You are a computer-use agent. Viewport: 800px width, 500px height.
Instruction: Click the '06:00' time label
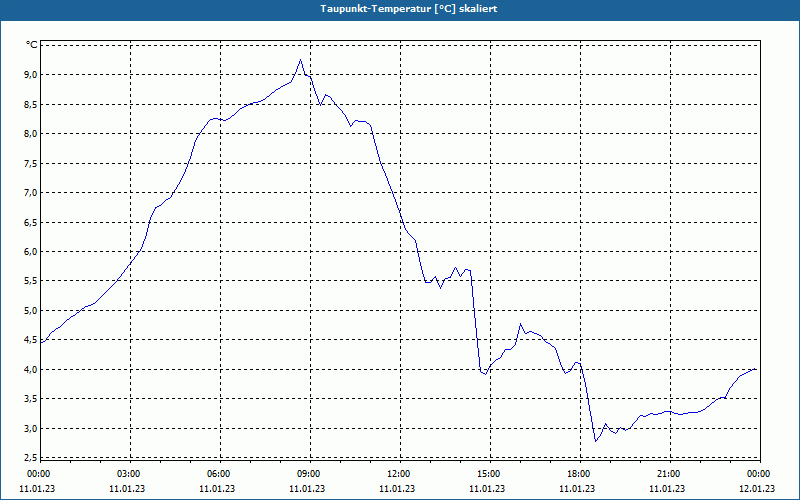pos(218,474)
